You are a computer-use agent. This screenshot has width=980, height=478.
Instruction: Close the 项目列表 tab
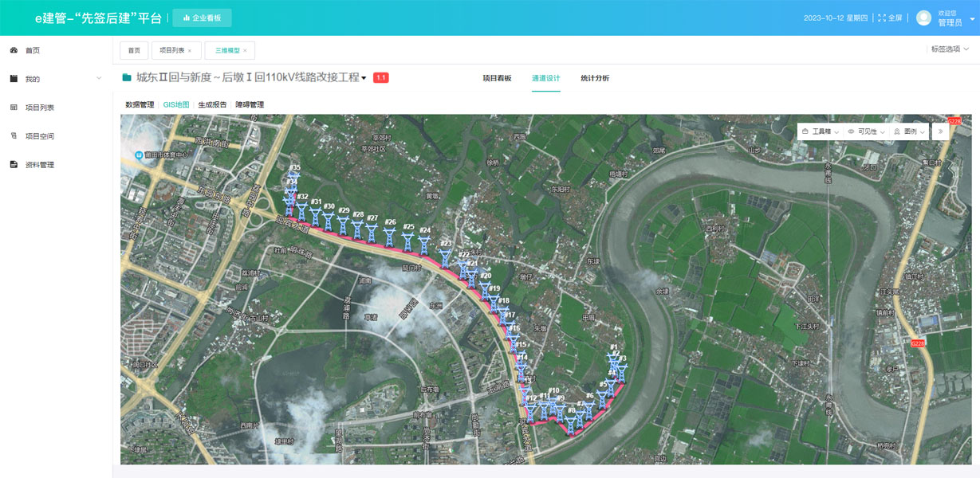pyautogui.click(x=190, y=51)
